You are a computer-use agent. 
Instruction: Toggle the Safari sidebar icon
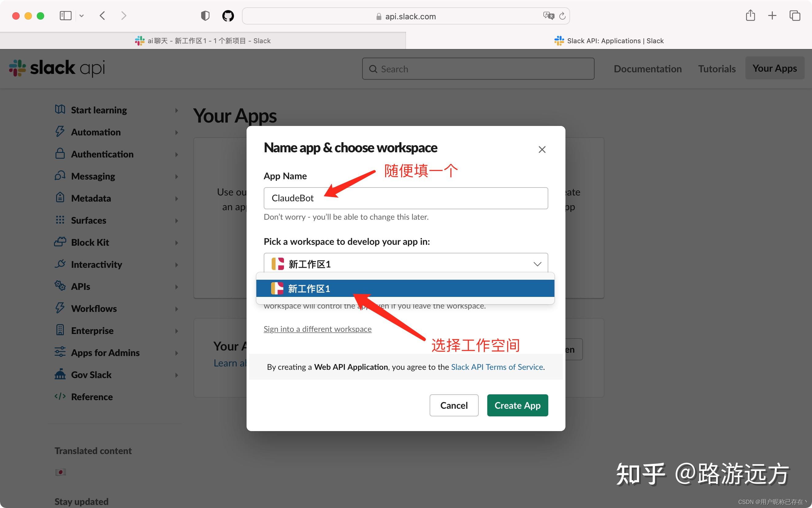(66, 16)
